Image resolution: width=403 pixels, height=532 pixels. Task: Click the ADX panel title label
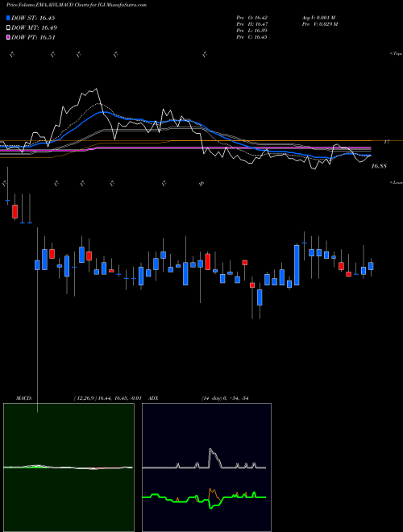152,398
